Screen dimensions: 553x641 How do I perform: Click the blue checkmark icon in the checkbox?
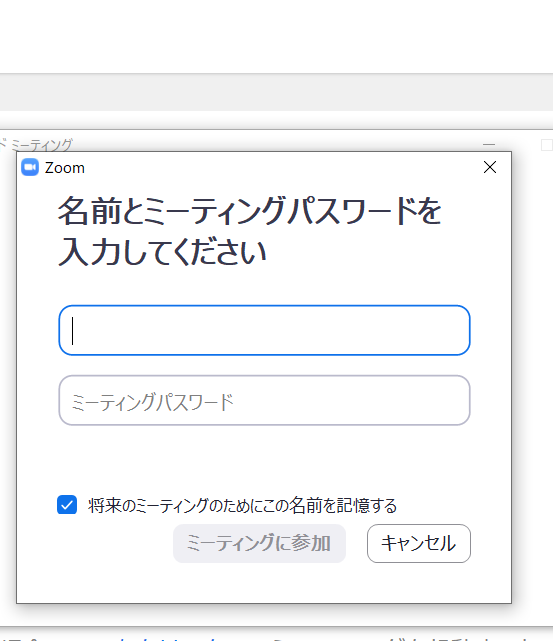tap(67, 505)
